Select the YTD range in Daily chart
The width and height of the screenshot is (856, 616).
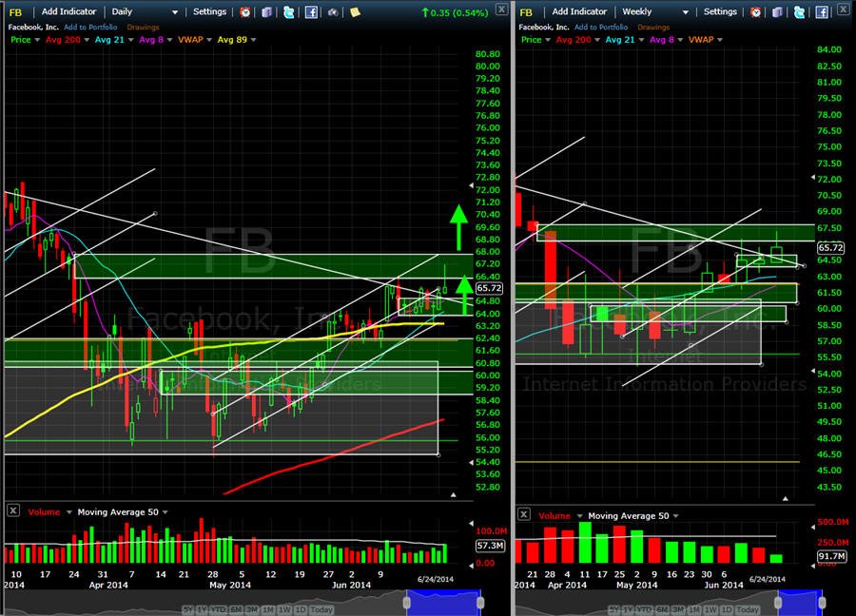point(219,609)
